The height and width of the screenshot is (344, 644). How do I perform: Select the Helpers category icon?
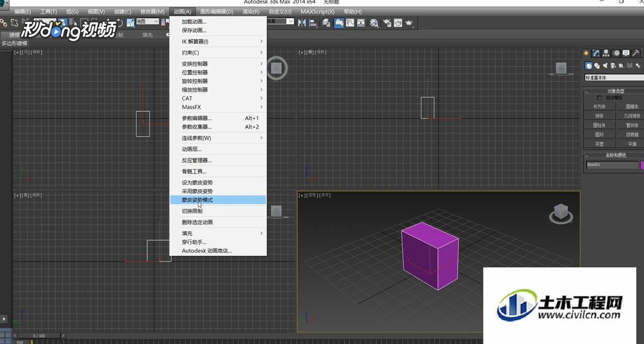point(621,66)
